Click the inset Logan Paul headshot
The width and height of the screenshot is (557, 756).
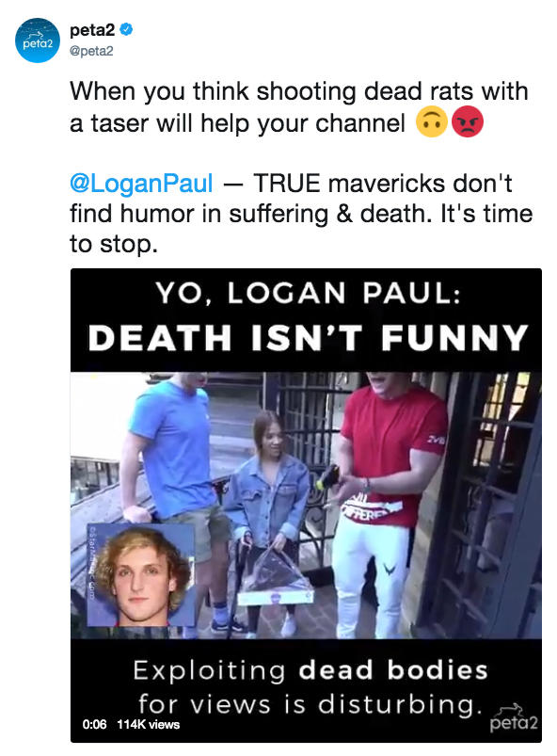coord(141,575)
